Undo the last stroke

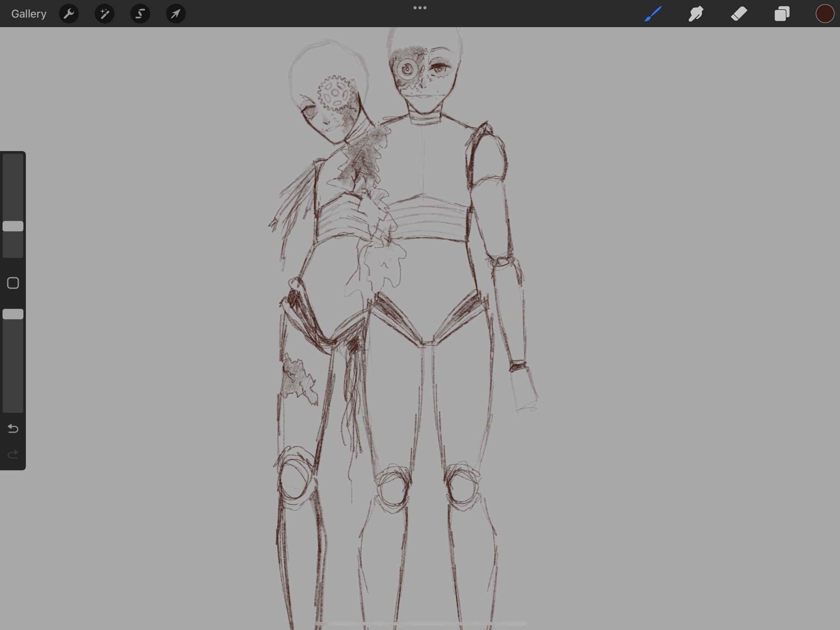coord(13,429)
